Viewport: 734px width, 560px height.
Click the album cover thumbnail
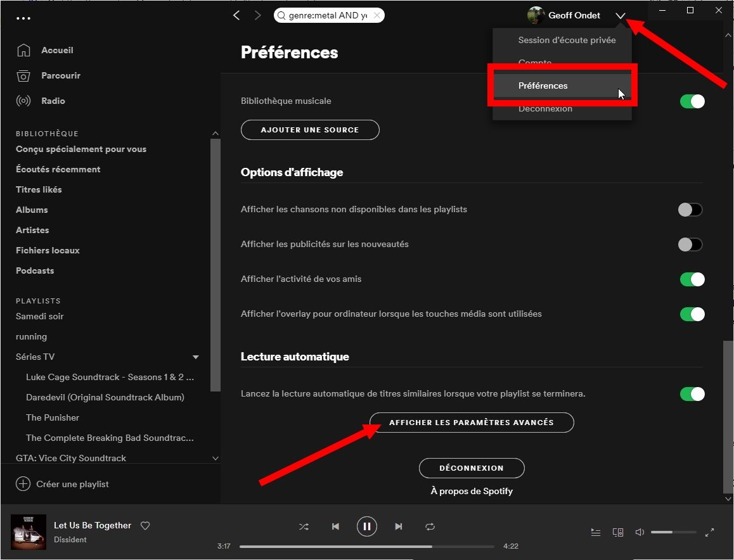(x=29, y=532)
